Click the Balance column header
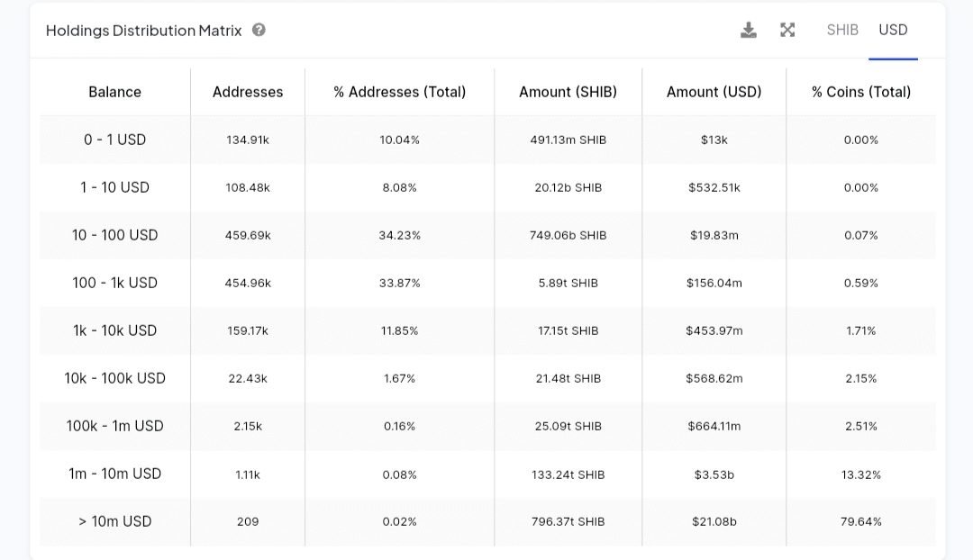The image size is (973, 560). (x=114, y=92)
